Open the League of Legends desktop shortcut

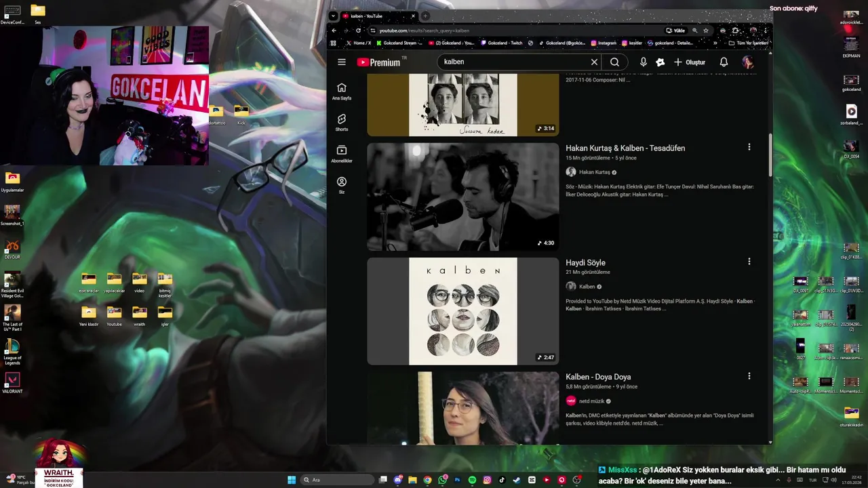[12, 351]
